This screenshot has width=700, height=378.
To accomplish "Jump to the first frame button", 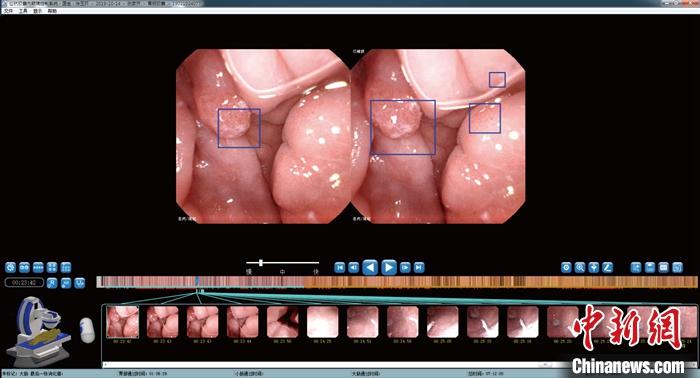I will tap(340, 267).
